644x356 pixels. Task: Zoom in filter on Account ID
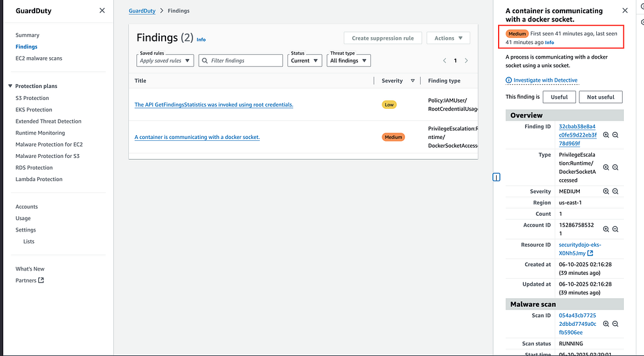(x=606, y=230)
